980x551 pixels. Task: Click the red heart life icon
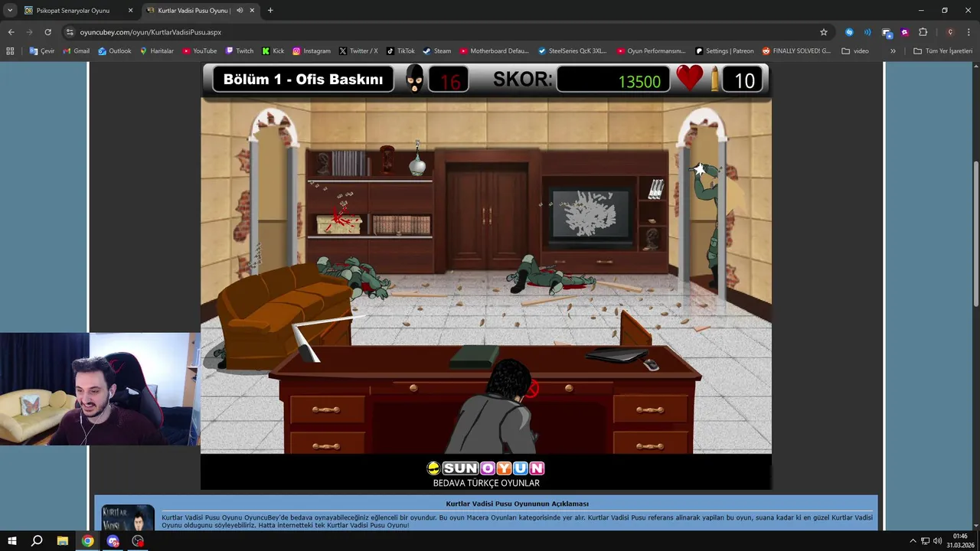pyautogui.click(x=689, y=78)
